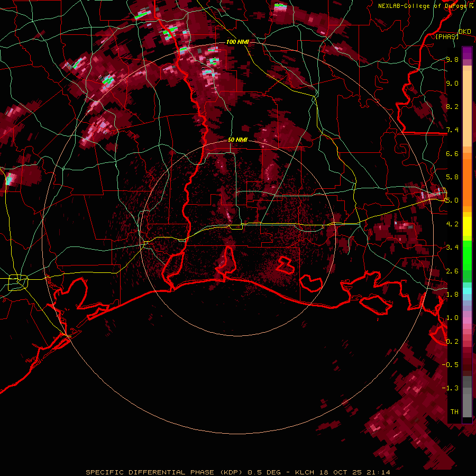Click the DKD product label
Viewport: 476px width, 476px height.
465,32
